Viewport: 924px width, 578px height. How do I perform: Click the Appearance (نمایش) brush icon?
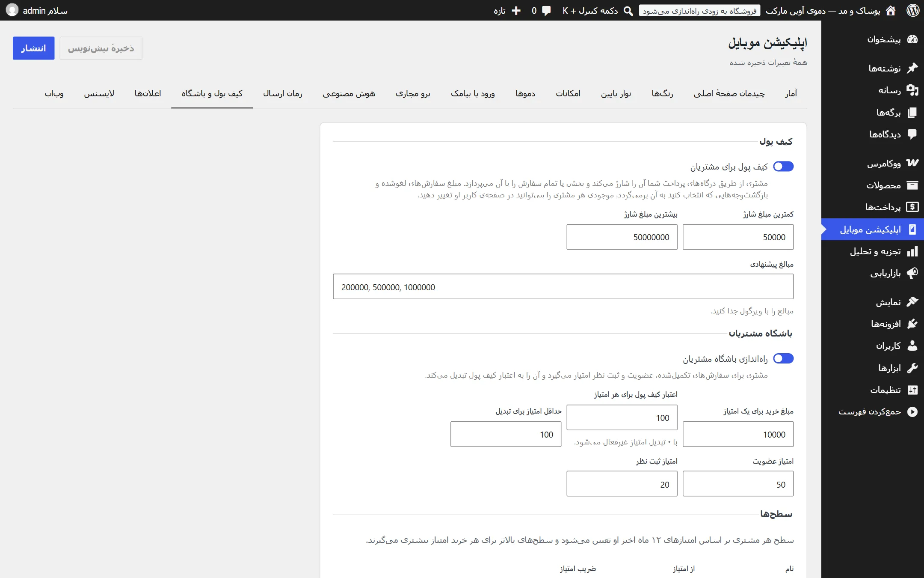[912, 302]
